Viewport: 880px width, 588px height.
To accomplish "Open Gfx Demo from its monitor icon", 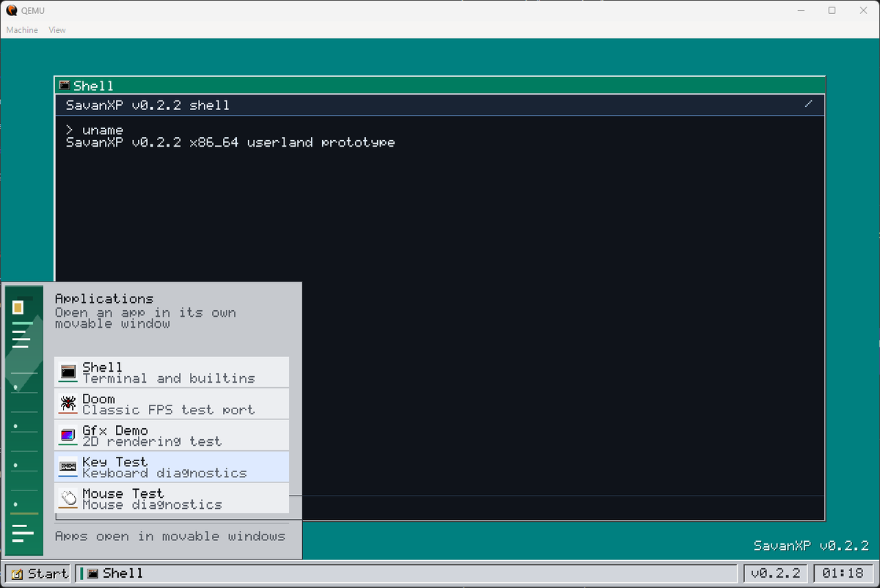I will tap(68, 435).
